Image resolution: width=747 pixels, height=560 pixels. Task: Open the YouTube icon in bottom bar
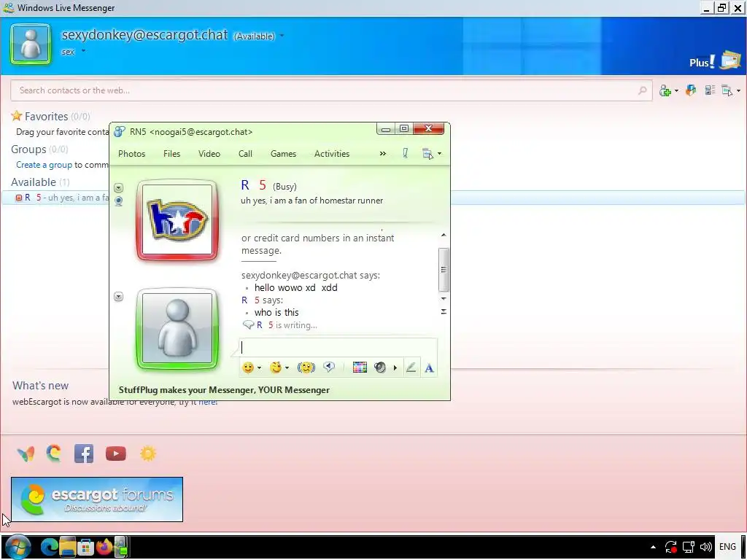tap(116, 454)
